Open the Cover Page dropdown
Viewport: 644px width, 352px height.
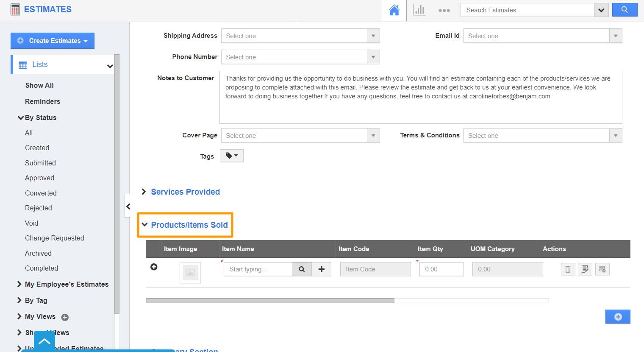click(x=373, y=135)
